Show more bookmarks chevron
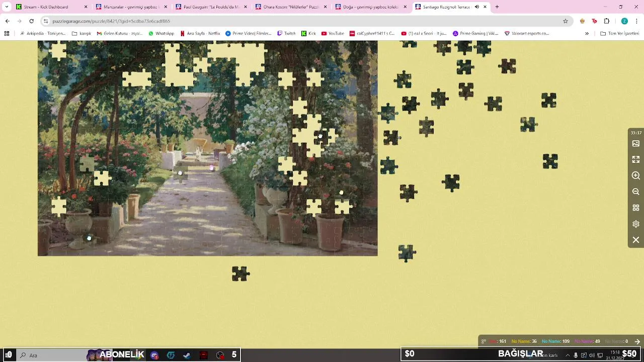This screenshot has height=362, width=644. point(587,33)
